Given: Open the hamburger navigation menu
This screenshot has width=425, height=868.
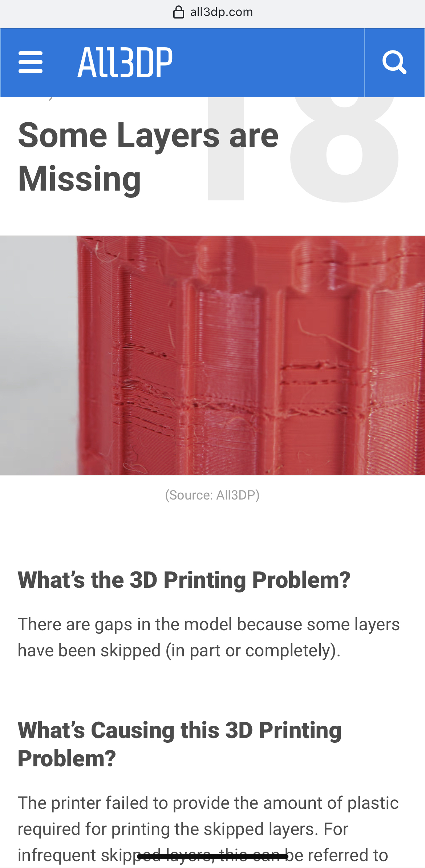Looking at the screenshot, I should coord(31,62).
